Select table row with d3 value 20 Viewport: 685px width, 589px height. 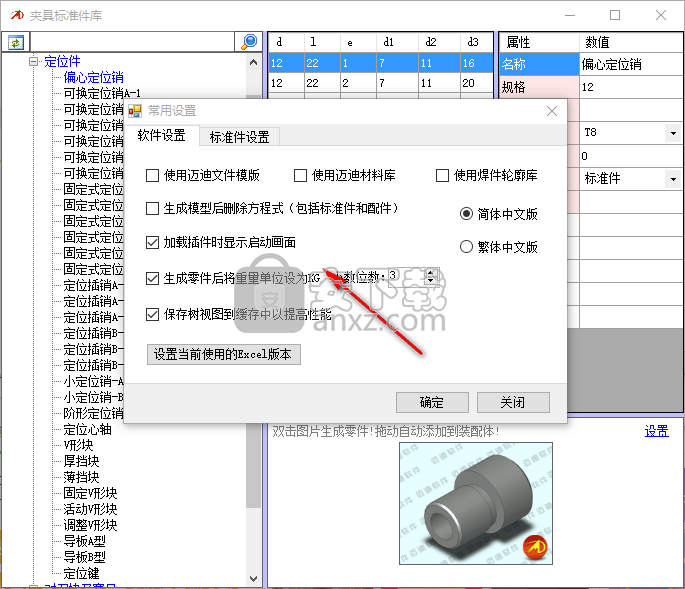pos(381,83)
